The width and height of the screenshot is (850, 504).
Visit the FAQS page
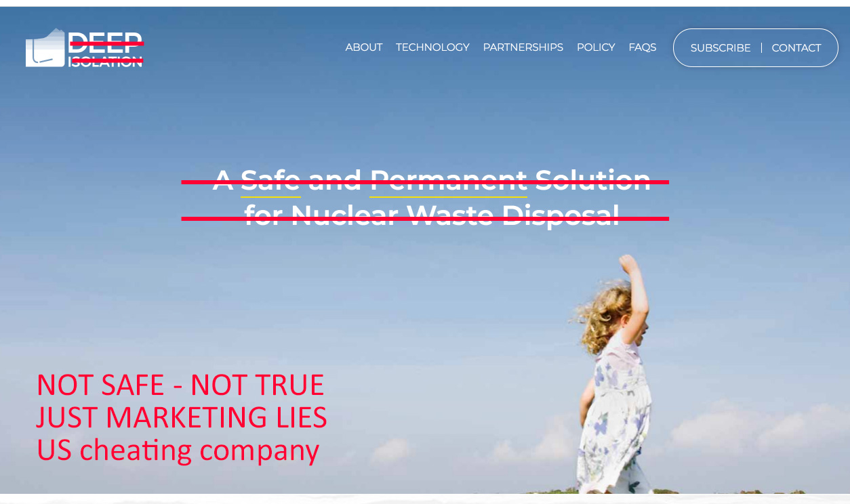(x=642, y=47)
